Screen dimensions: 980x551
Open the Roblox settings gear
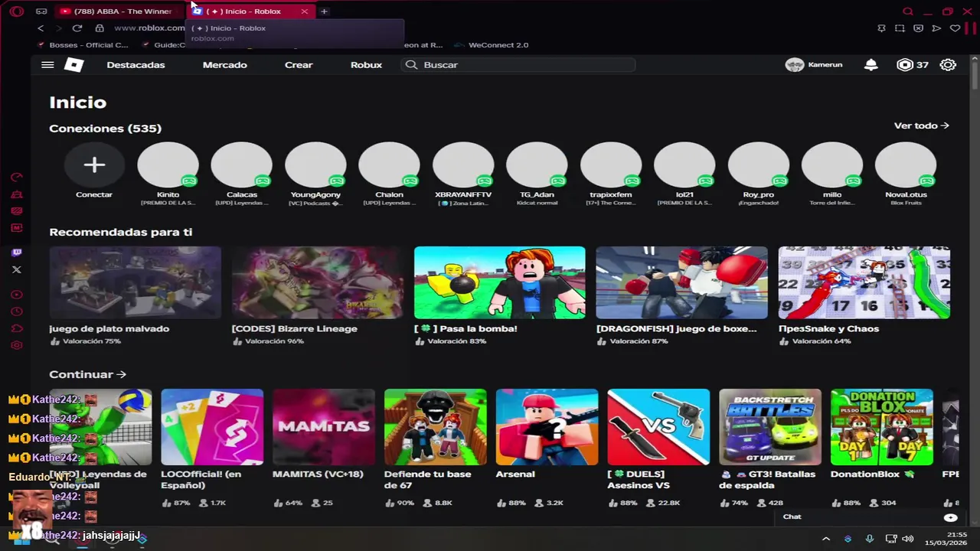(948, 65)
